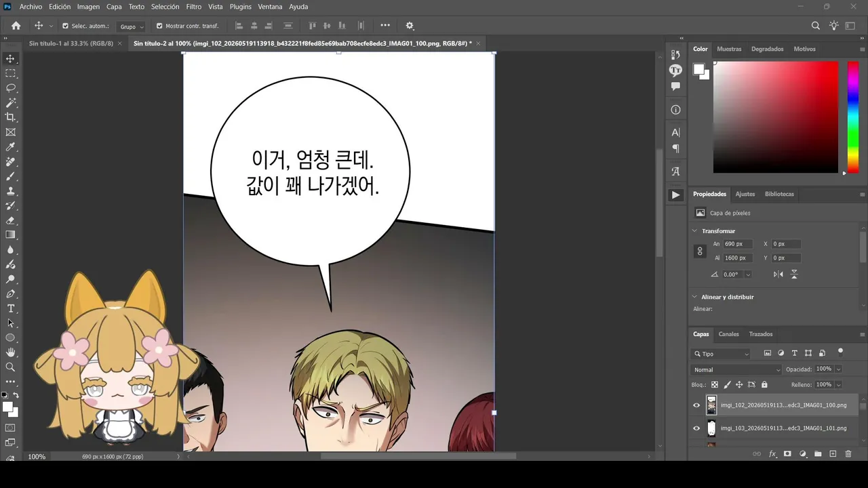
Task: Open the Grupo auto-select dropdown
Action: coord(132,26)
